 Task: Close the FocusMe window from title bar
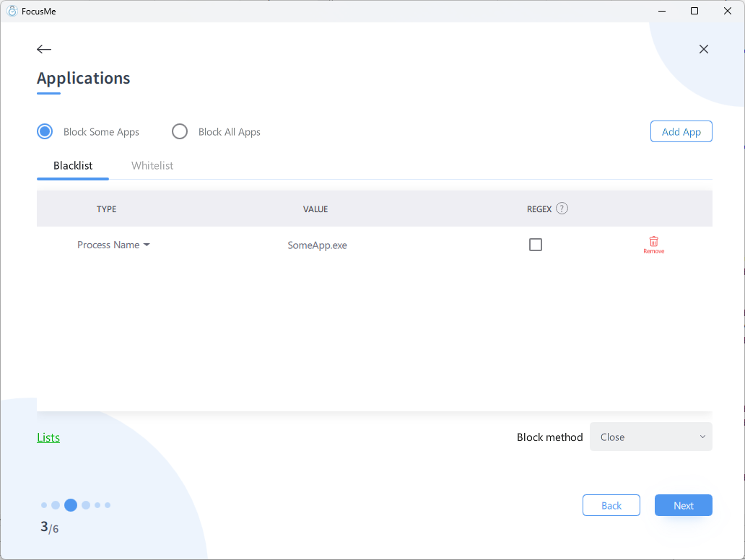click(x=728, y=11)
